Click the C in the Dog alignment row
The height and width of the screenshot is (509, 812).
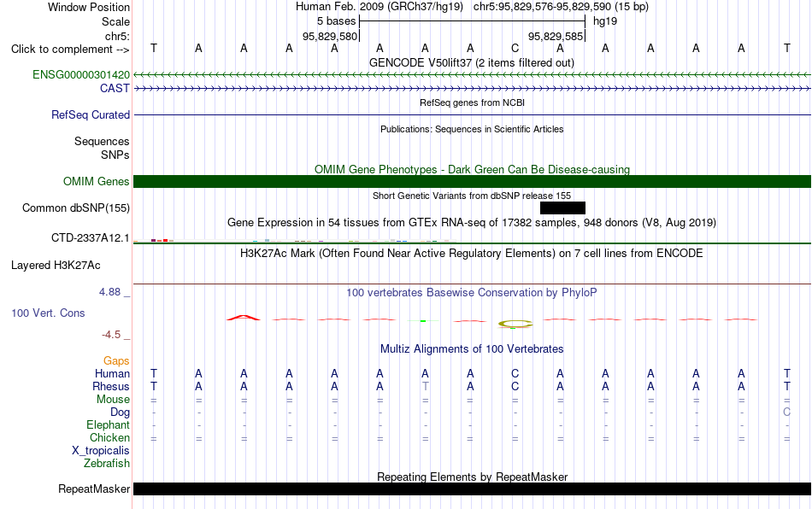point(786,412)
